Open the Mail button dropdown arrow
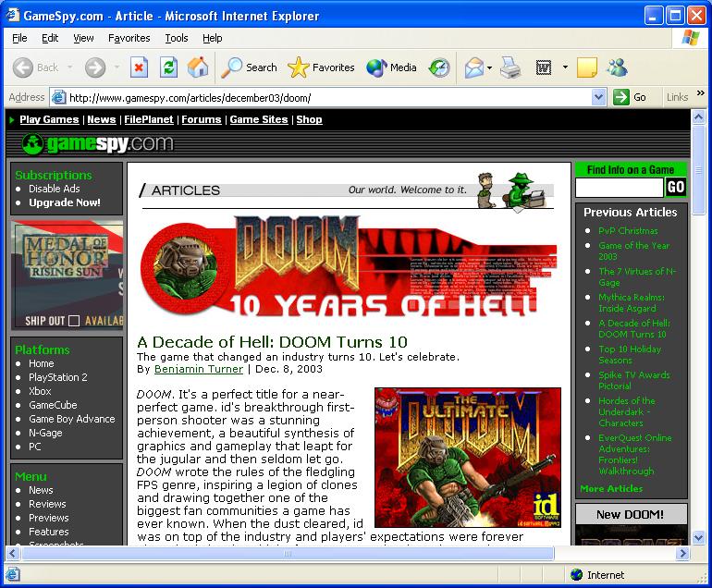Image resolution: width=712 pixels, height=588 pixels. click(489, 67)
